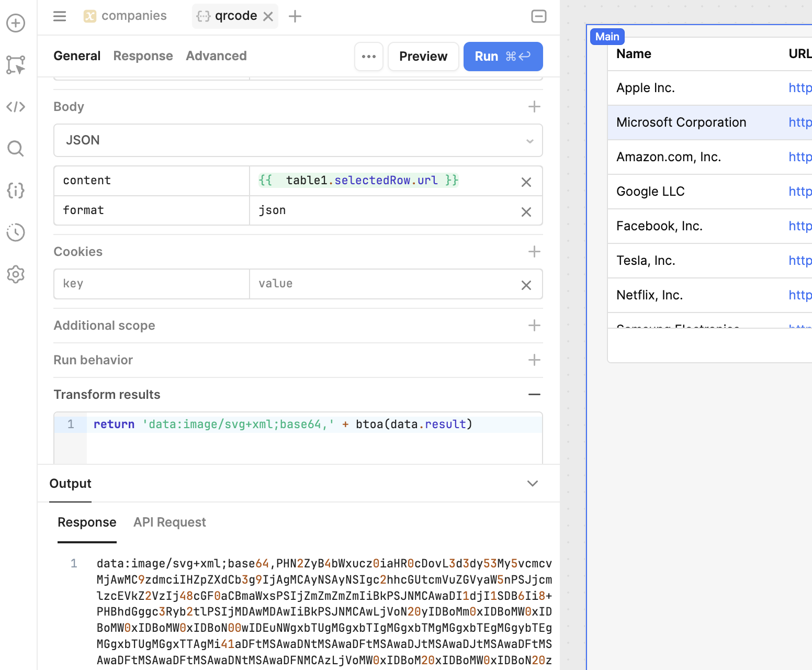Add a new query tab
The height and width of the screenshot is (670, 812).
pyautogui.click(x=295, y=17)
